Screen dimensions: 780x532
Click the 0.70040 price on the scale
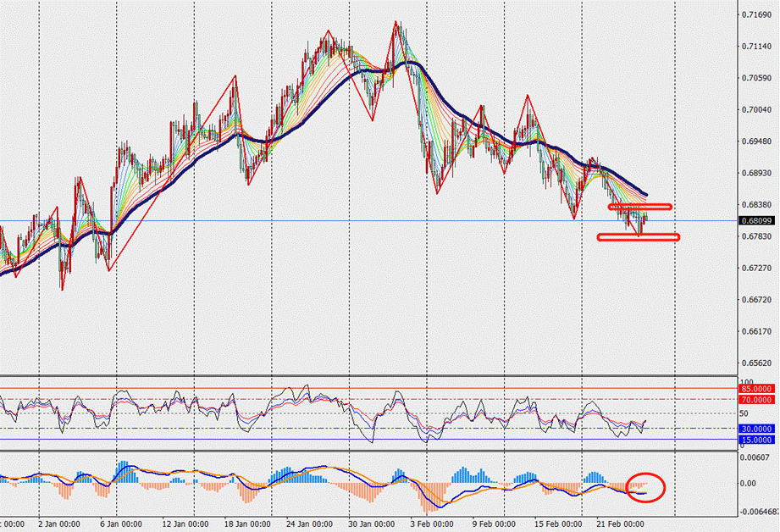[755, 110]
